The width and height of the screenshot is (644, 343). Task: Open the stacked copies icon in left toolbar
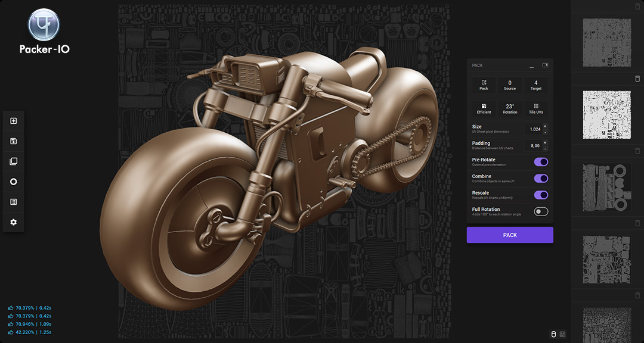click(14, 161)
